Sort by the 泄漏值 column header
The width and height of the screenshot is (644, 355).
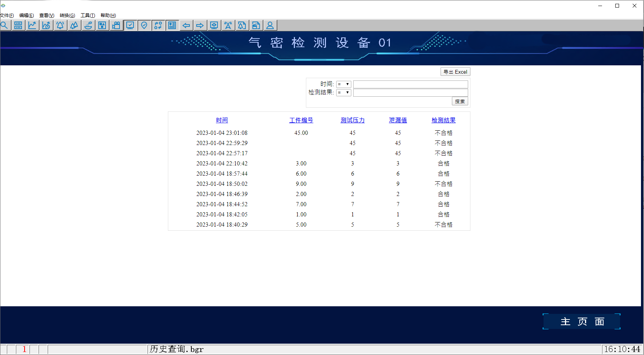pyautogui.click(x=398, y=120)
